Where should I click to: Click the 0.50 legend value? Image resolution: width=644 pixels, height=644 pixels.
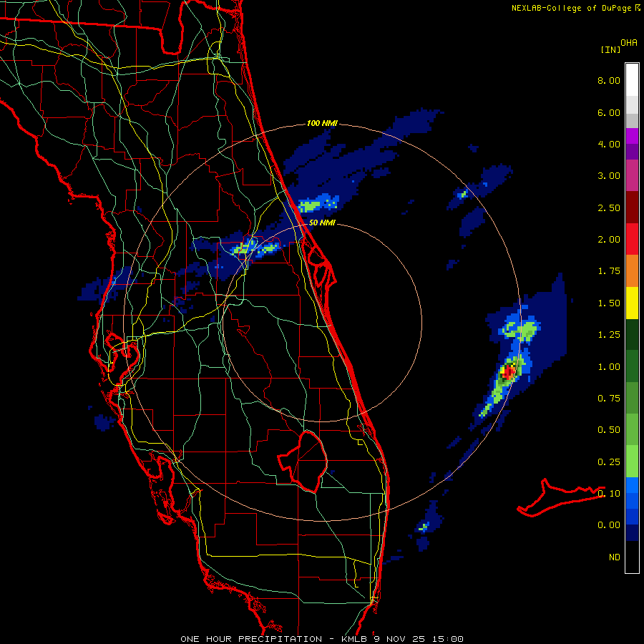pyautogui.click(x=609, y=430)
